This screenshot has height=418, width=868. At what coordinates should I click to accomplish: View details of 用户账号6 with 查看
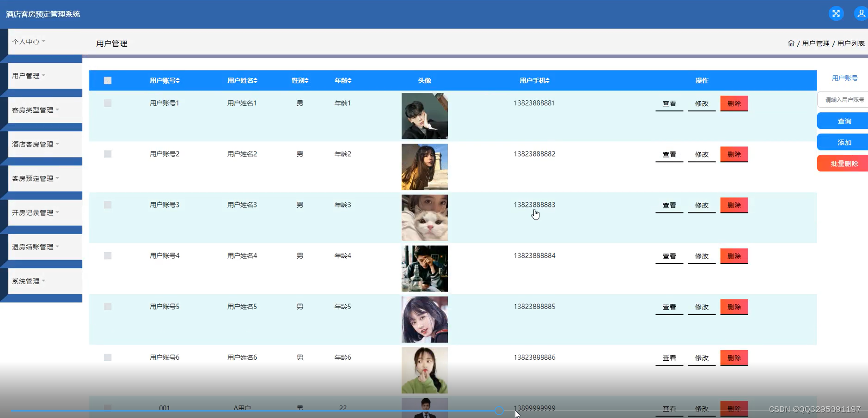pos(669,357)
